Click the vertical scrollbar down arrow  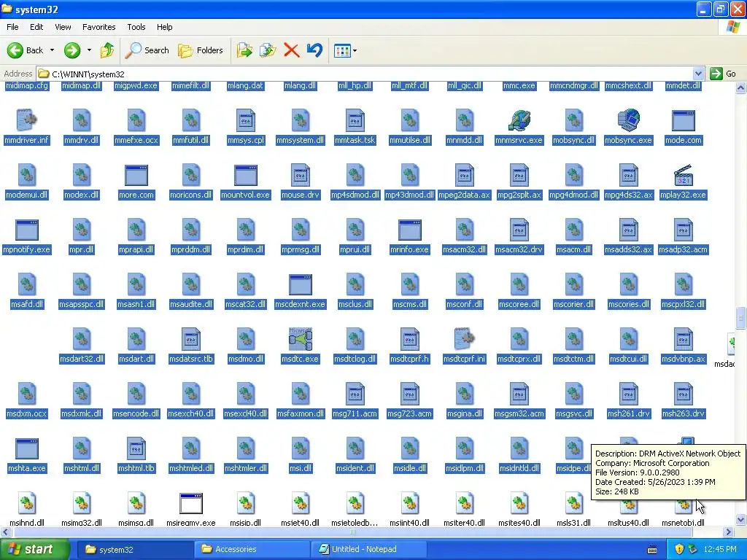(740, 519)
